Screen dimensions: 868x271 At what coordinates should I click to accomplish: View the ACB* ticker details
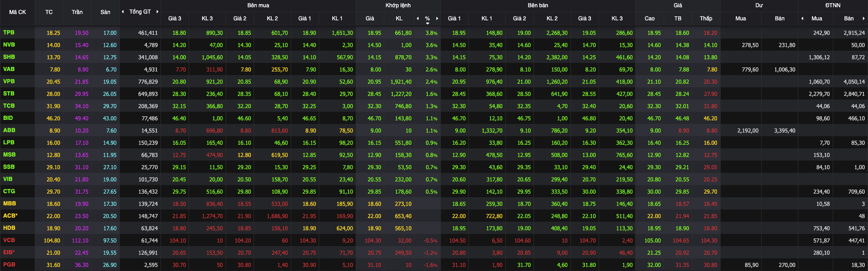point(10,216)
